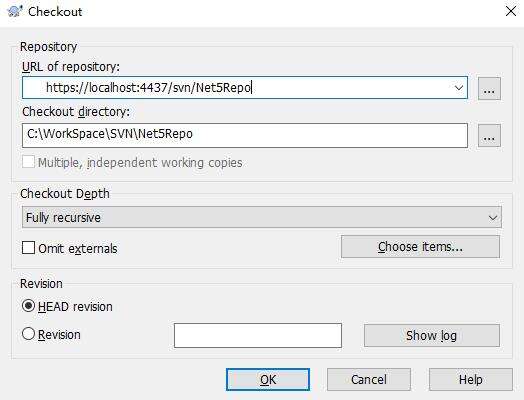The height and width of the screenshot is (400, 524).
Task: Click the Show log button
Action: coord(432,335)
